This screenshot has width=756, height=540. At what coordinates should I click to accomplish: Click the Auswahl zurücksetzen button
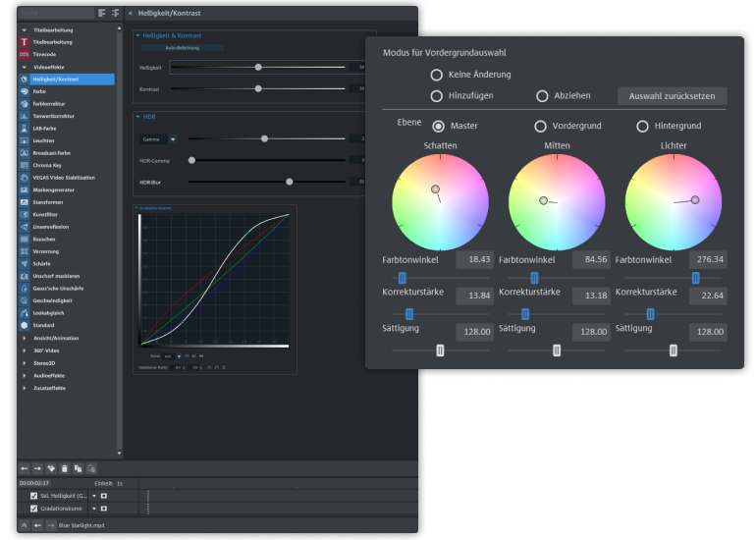point(673,96)
